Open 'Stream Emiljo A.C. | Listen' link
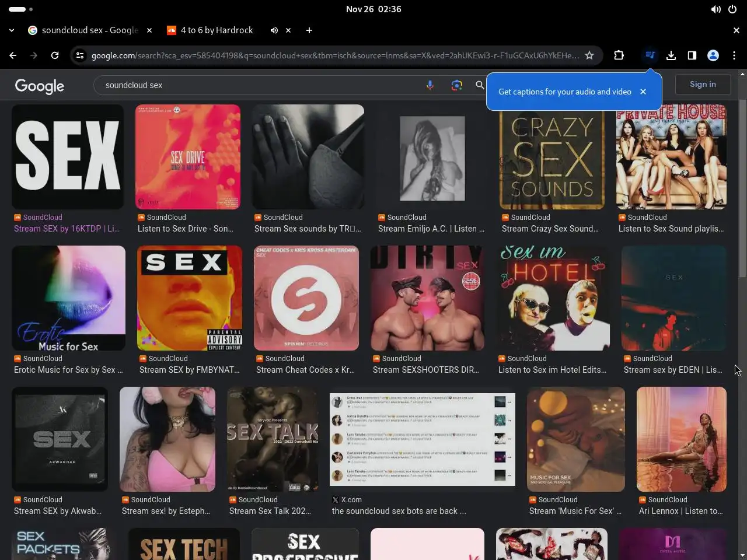Viewport: 747px width, 560px height. [431, 229]
